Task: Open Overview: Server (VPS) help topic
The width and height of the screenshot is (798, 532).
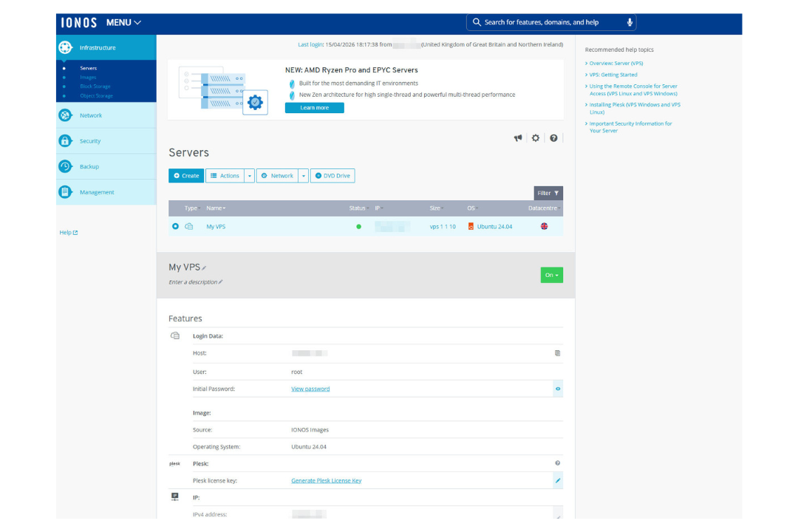Action: (x=615, y=64)
